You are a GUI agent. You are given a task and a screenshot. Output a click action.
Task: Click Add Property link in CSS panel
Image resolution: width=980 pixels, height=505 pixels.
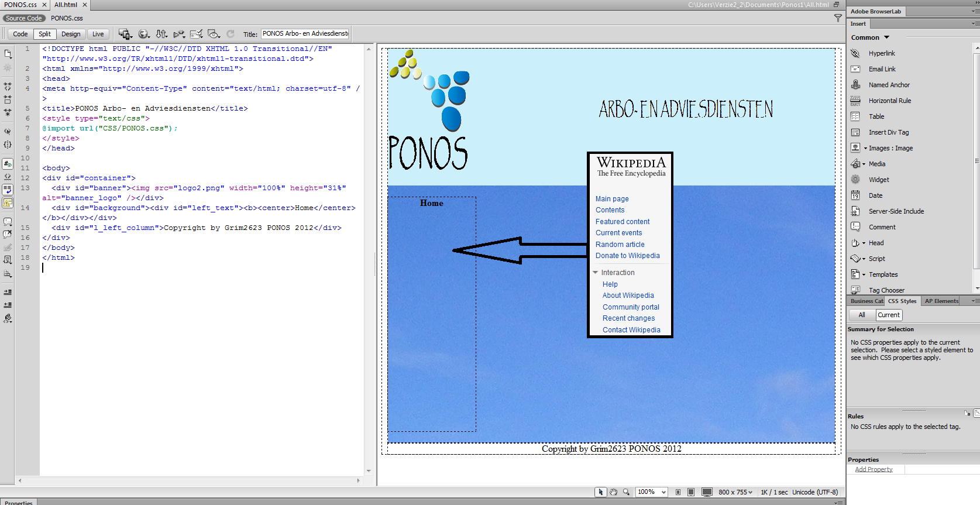click(874, 469)
